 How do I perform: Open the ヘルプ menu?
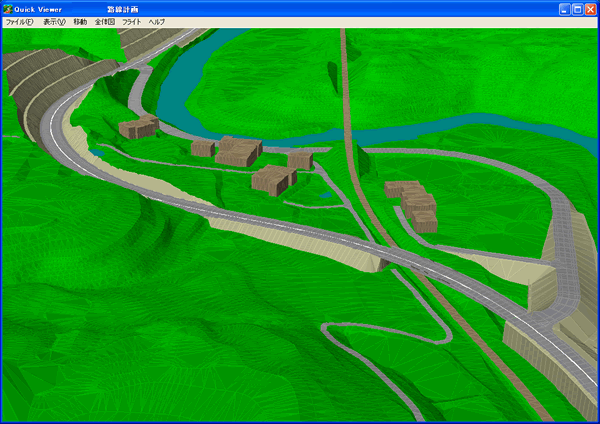[x=157, y=22]
